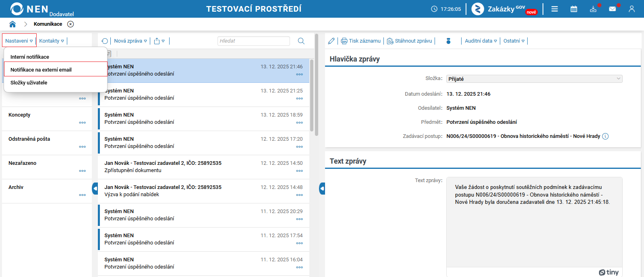Select Interní notifikace menu item
This screenshot has height=277, width=644.
click(x=56, y=57)
